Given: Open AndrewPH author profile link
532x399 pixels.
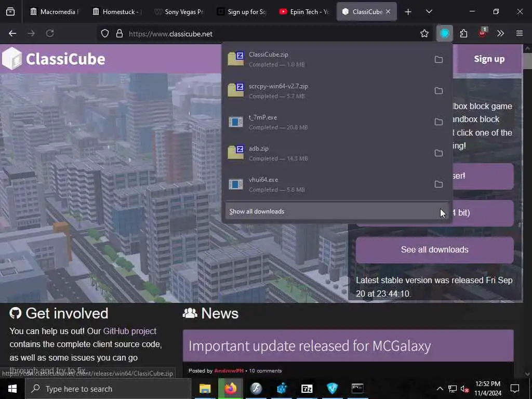Looking at the screenshot, I should [x=229, y=371].
